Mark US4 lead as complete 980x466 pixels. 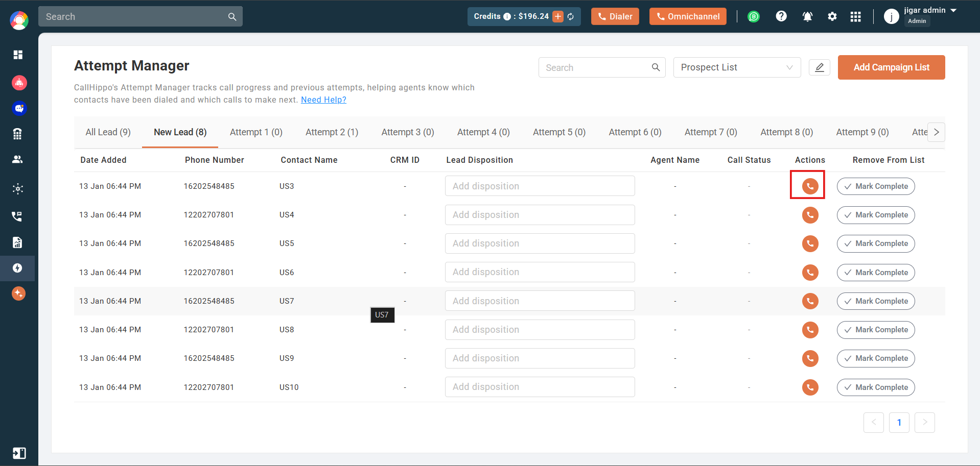click(876, 215)
